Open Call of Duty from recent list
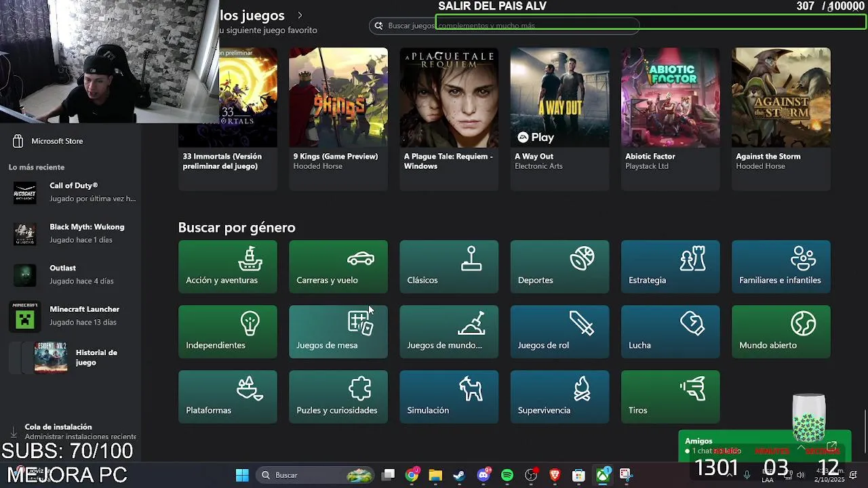The image size is (868, 488). click(x=71, y=192)
